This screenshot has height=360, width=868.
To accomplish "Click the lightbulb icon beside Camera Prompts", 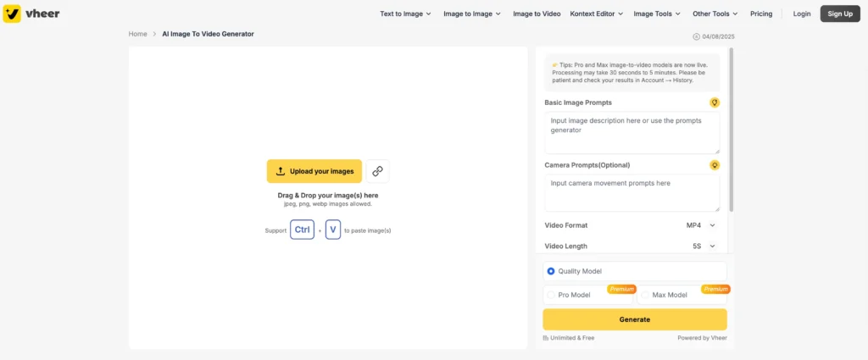I will pyautogui.click(x=715, y=164).
